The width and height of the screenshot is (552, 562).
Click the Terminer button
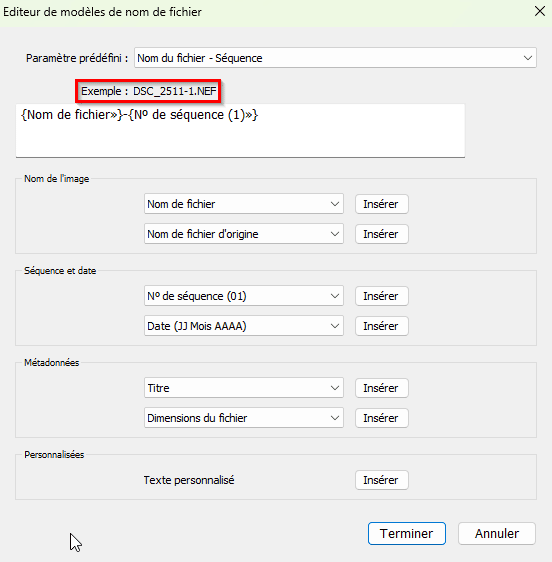click(x=407, y=534)
